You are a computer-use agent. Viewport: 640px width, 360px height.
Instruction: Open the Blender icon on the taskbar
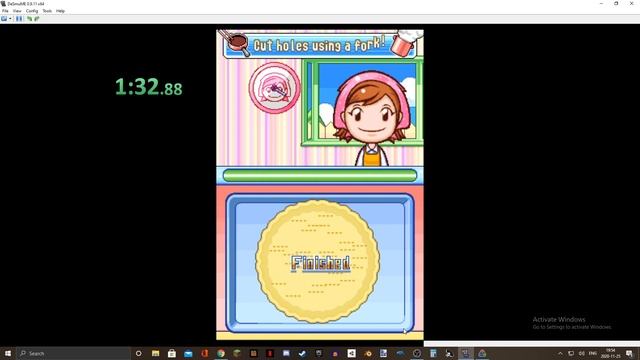click(x=368, y=353)
